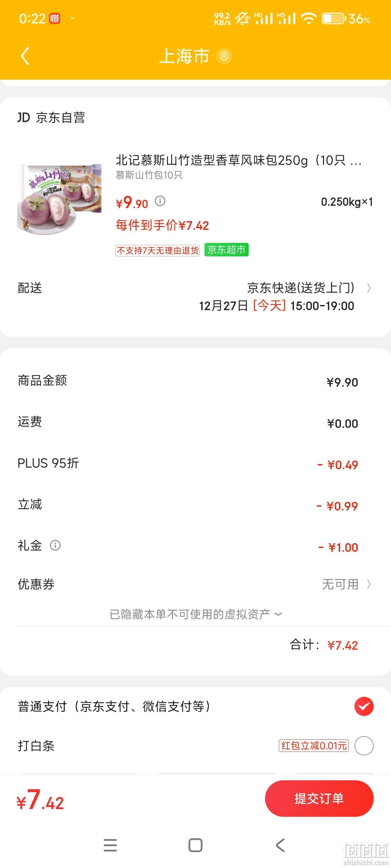Open price info icon next to ¥9.90
Screen dimensions: 391x868
(x=160, y=201)
